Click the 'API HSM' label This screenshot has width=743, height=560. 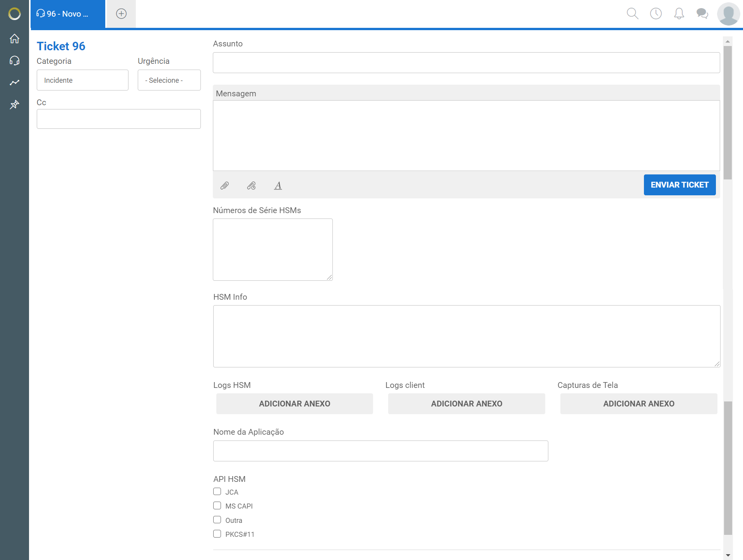tap(229, 479)
